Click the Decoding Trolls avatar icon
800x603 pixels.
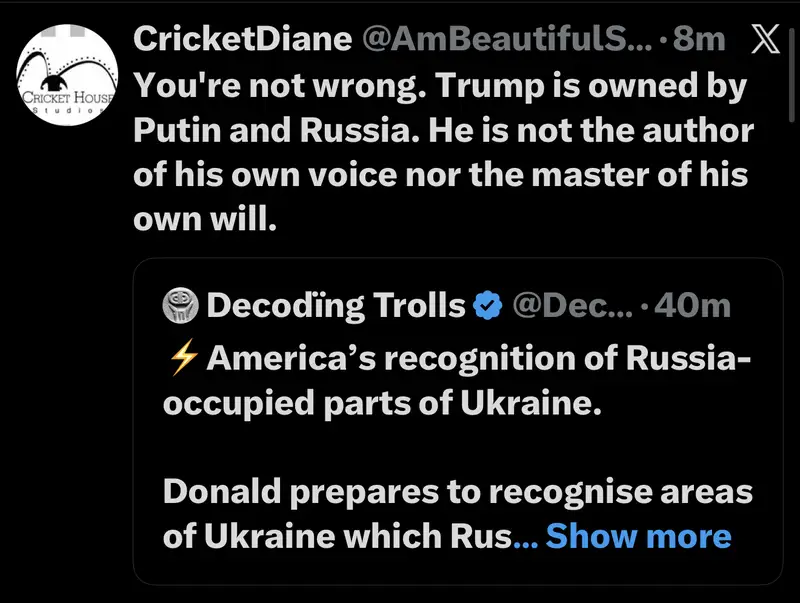click(181, 305)
